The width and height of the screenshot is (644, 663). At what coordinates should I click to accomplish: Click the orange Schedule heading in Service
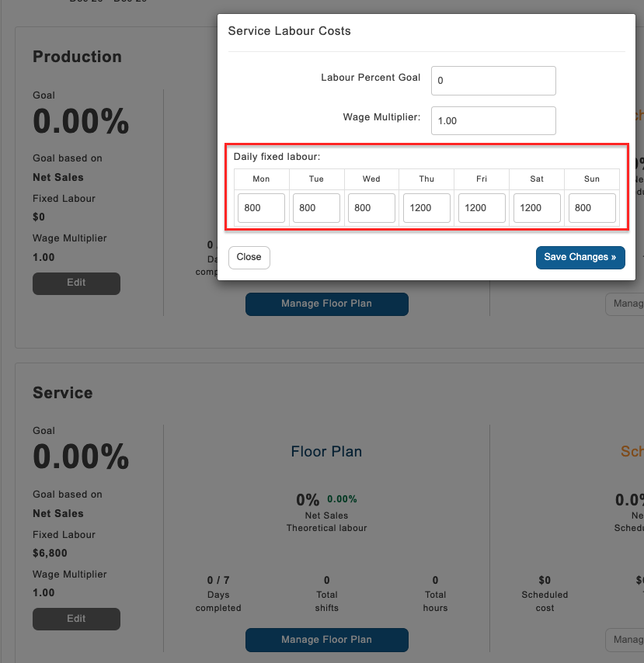[x=632, y=452]
